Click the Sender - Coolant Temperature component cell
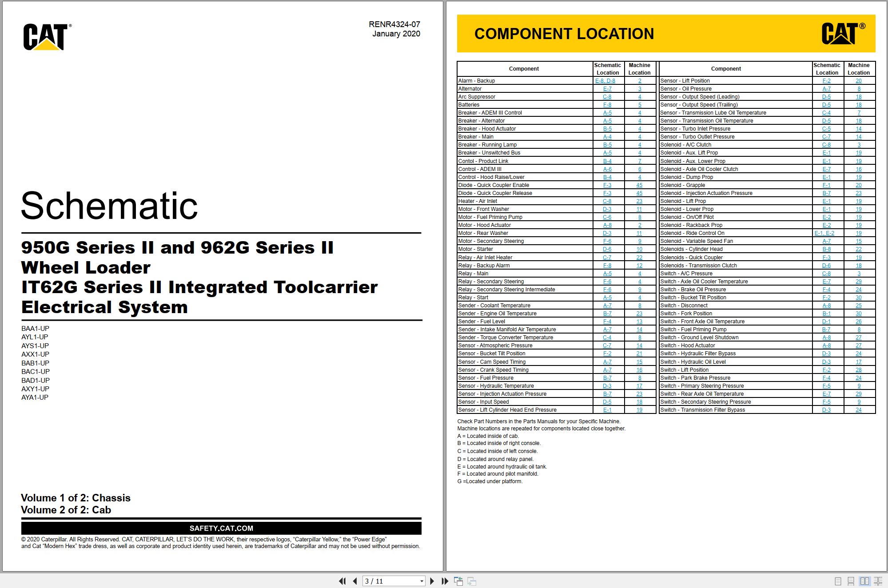The width and height of the screenshot is (888, 588). 525,306
